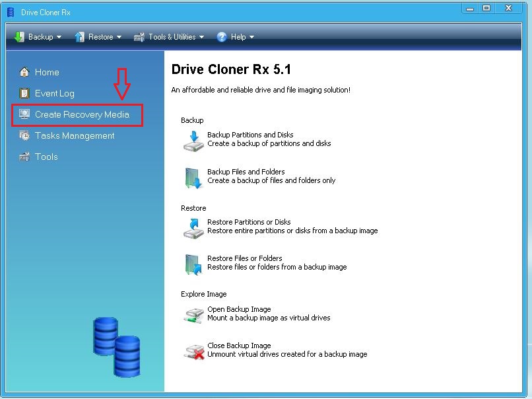Close the Drive Cloner Rx window

point(508,9)
